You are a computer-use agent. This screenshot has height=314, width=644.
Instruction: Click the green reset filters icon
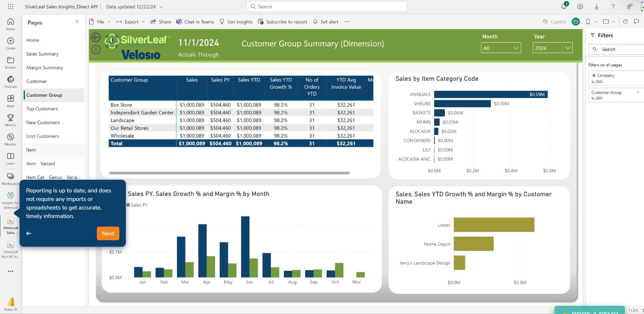click(x=576, y=22)
